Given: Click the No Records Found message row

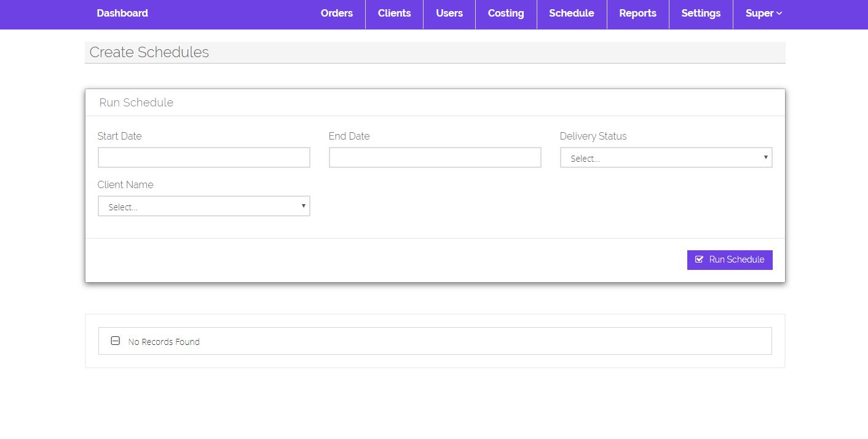Looking at the screenshot, I should tap(435, 341).
